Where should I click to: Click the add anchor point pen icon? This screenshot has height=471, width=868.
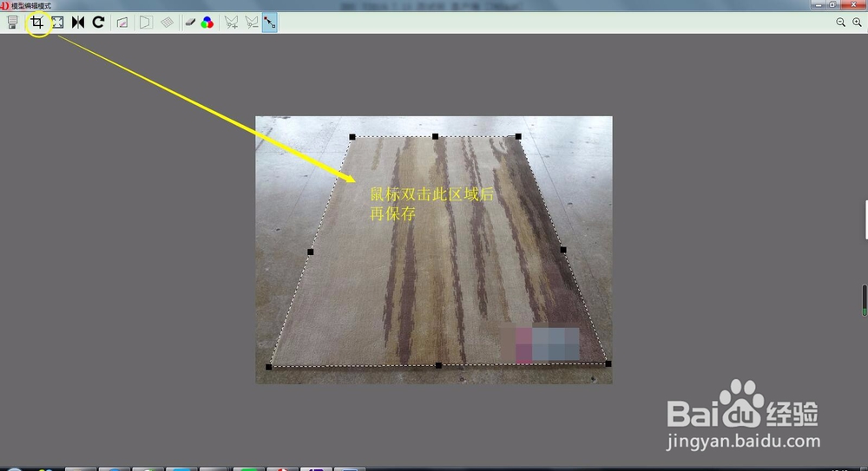click(x=231, y=23)
